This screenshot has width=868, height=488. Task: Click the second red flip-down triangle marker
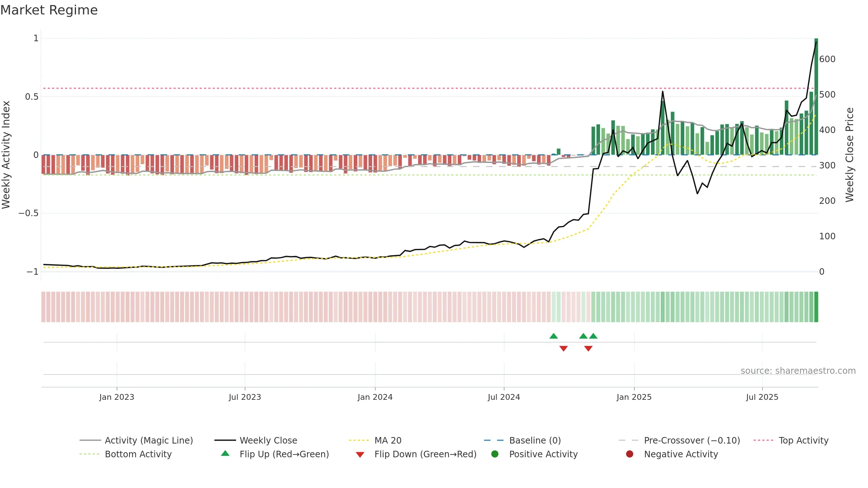588,348
